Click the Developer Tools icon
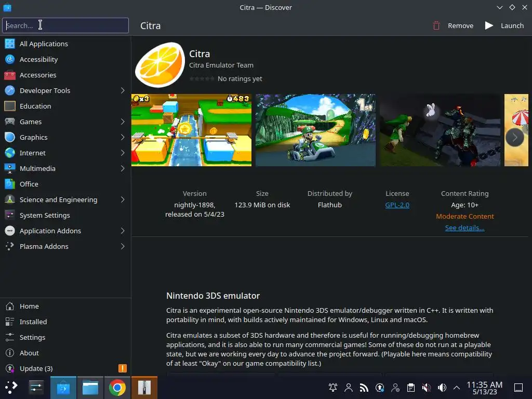Image resolution: width=532 pixels, height=399 pixels. point(10,90)
